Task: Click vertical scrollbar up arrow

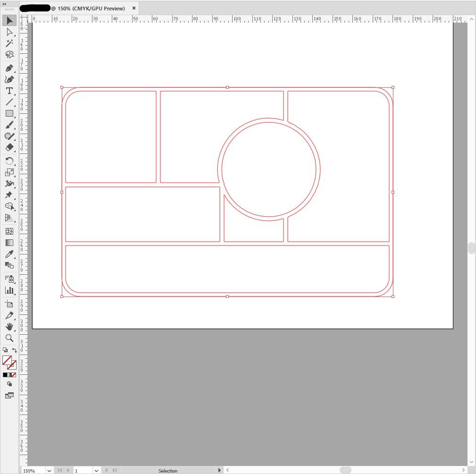Action: click(x=471, y=19)
